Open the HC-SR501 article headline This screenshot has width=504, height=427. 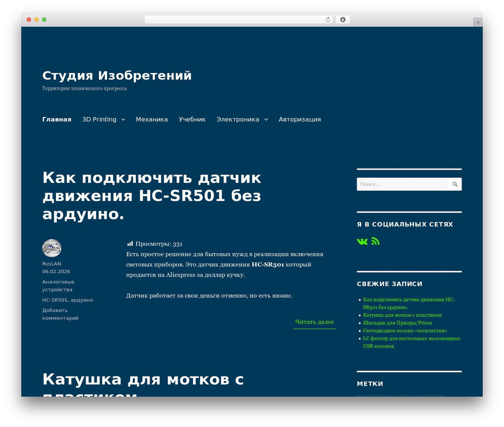pos(152,196)
